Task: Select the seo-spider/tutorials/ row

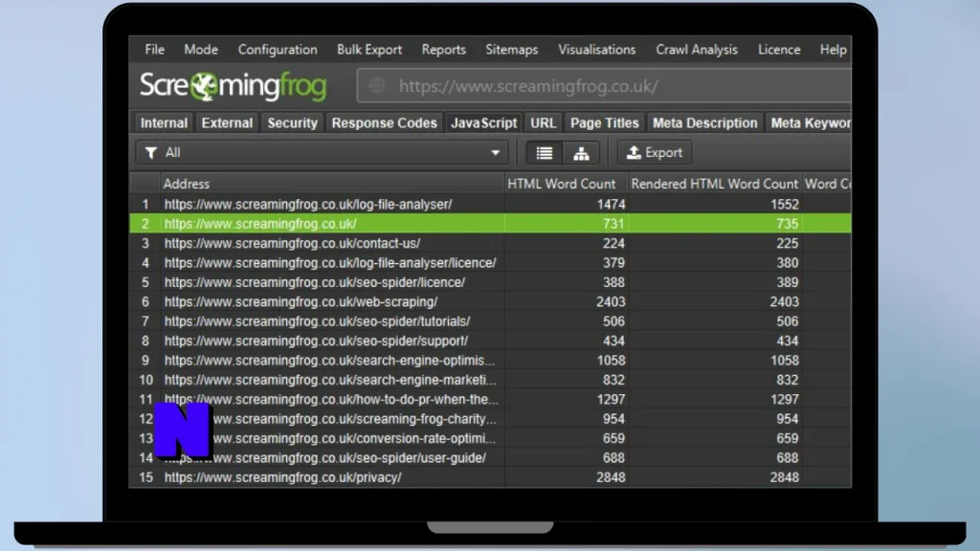Action: pyautogui.click(x=490, y=321)
